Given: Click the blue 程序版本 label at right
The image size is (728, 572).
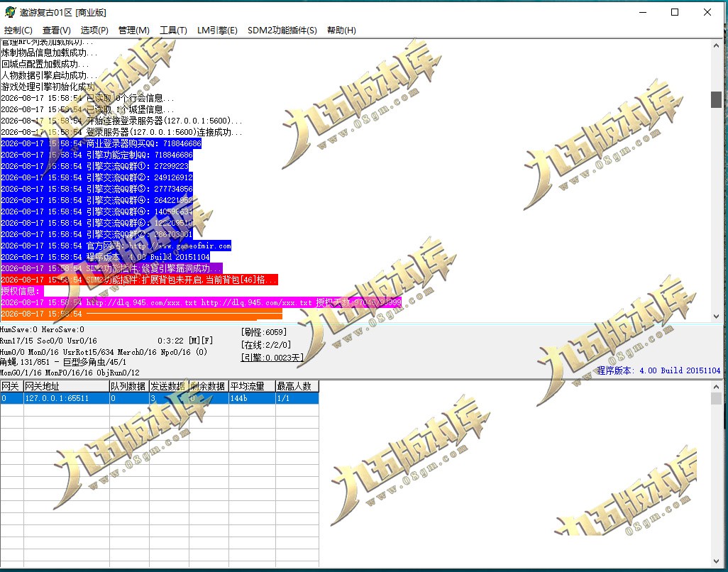Looking at the screenshot, I should 658,370.
